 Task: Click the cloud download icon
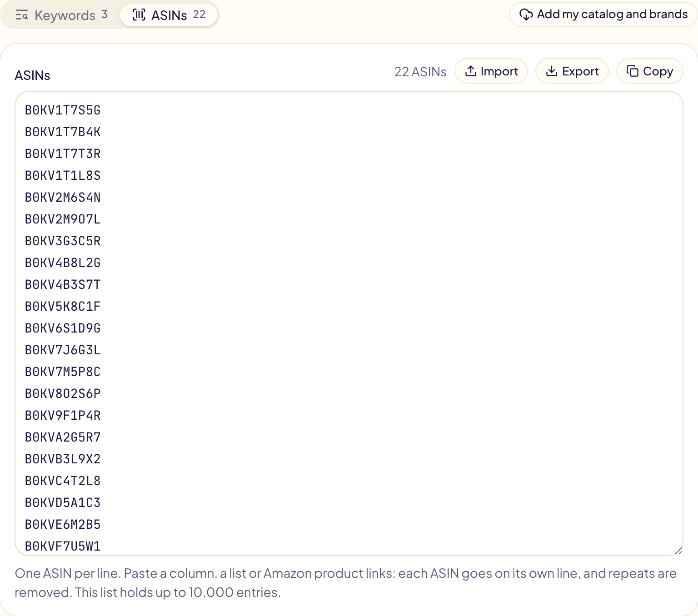point(526,15)
